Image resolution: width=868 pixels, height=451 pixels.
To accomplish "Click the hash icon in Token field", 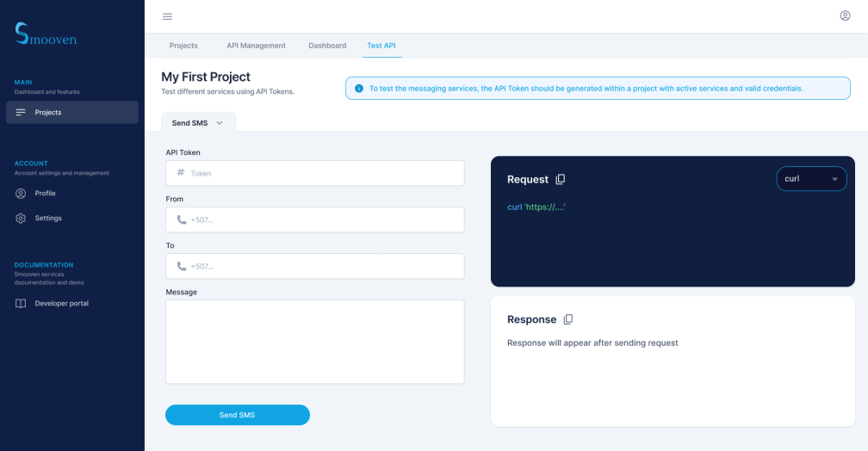I will click(x=181, y=173).
